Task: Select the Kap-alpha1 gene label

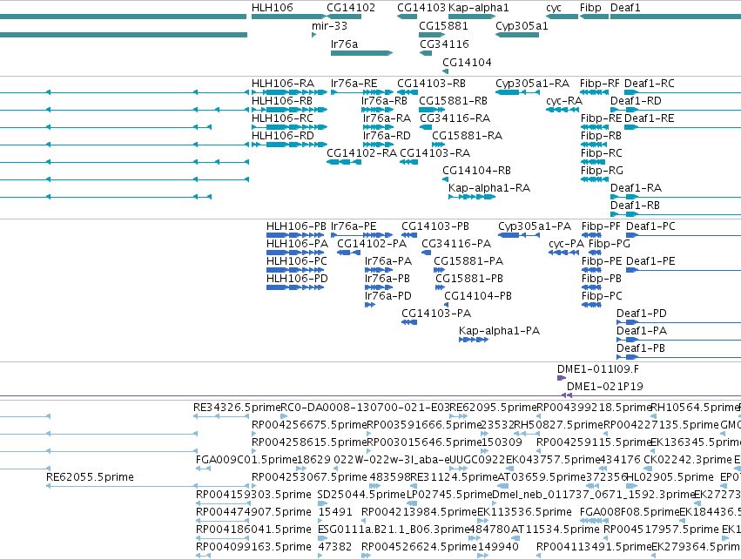Action: 478,8
